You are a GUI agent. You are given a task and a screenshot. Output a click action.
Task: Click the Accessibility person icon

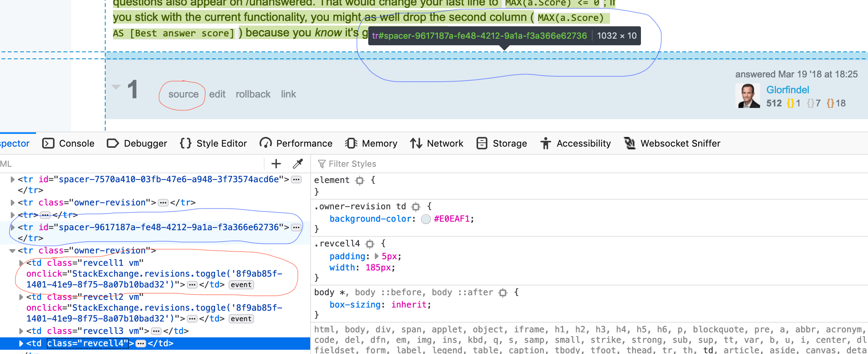[545, 143]
